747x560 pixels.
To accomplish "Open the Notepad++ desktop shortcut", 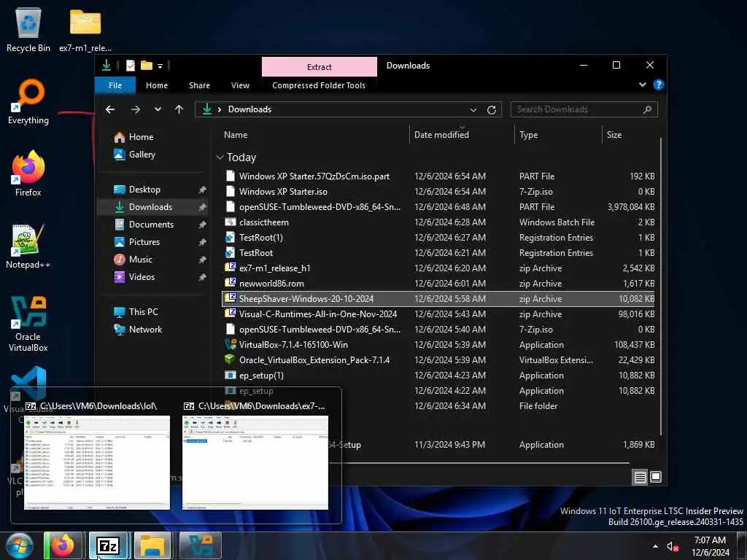I will (x=28, y=246).
